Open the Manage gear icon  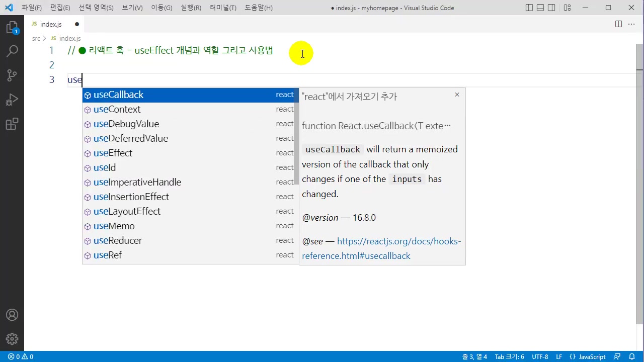tap(12, 339)
